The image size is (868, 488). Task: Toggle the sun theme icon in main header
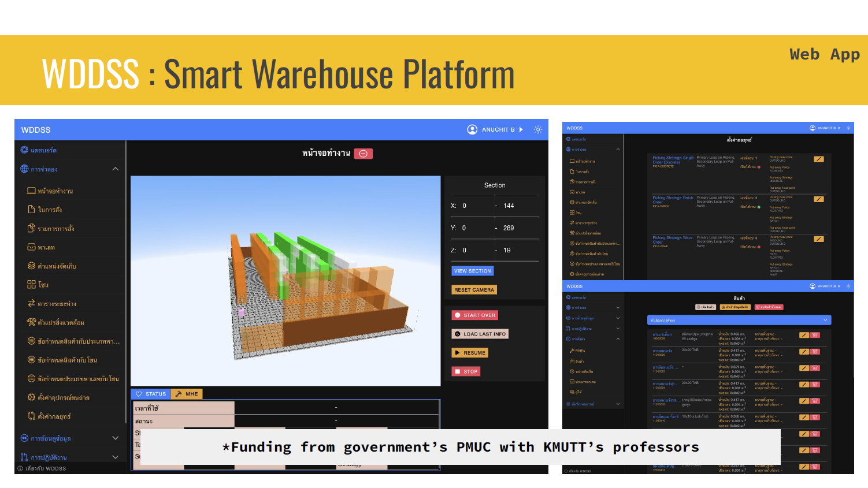[538, 130]
